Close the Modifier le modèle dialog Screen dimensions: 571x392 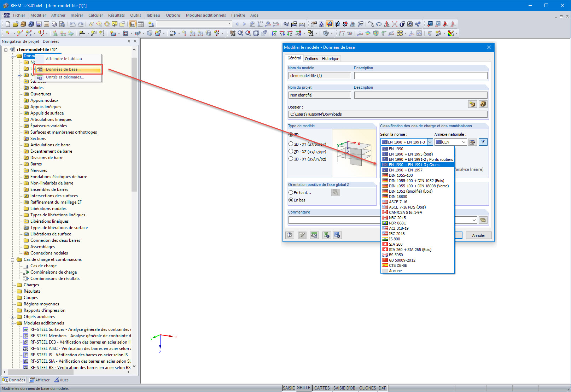[x=489, y=47]
